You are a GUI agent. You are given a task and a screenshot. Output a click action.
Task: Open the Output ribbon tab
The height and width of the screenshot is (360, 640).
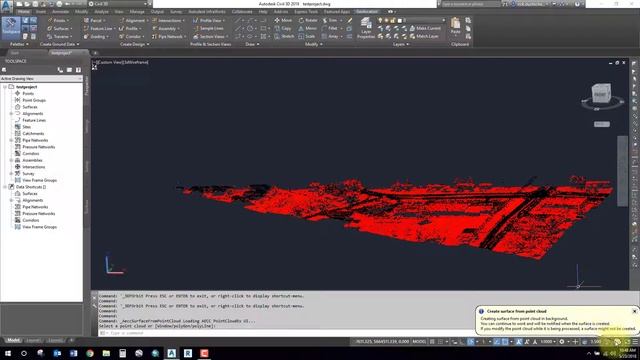coord(157,12)
